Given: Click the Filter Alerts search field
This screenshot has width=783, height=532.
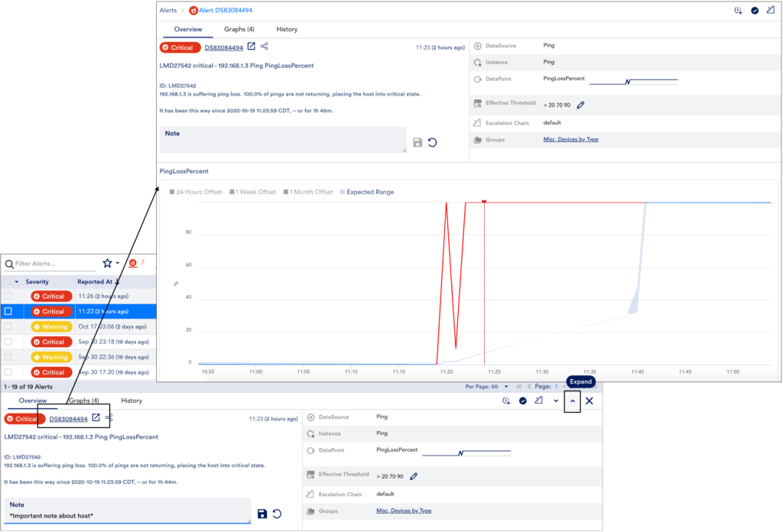Looking at the screenshot, I should pyautogui.click(x=54, y=264).
